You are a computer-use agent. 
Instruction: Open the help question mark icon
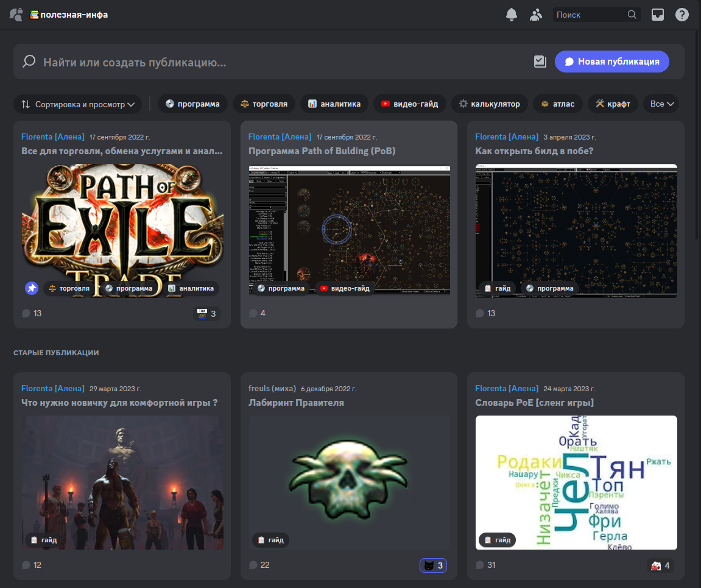pyautogui.click(x=682, y=15)
